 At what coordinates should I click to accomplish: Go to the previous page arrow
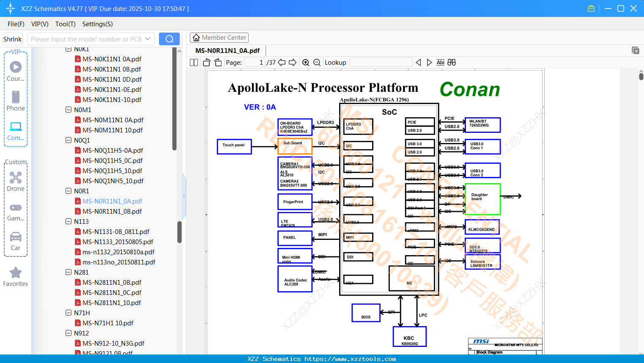click(282, 63)
